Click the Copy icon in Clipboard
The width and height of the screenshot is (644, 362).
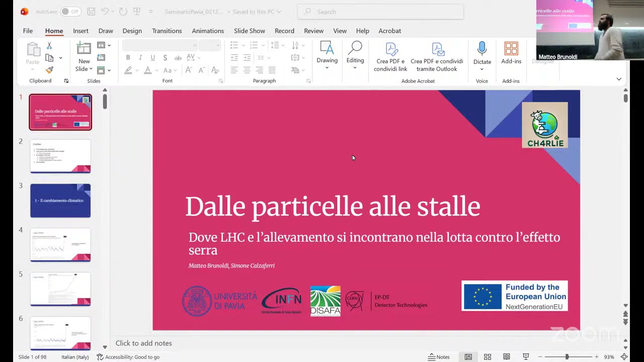tap(49, 58)
